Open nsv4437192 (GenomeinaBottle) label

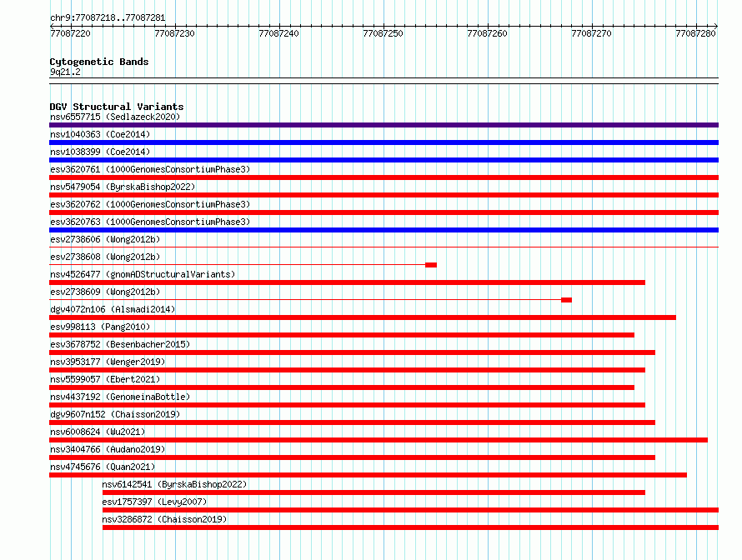(120, 397)
